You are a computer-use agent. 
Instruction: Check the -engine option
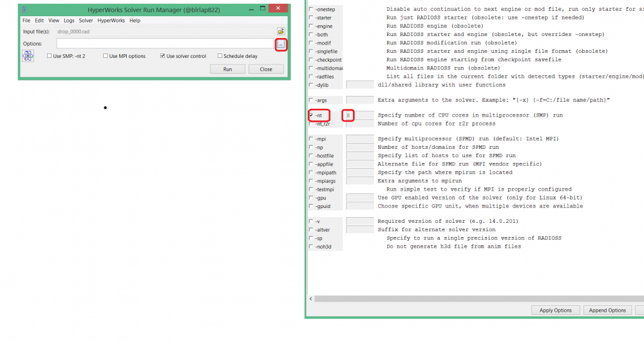pos(311,26)
